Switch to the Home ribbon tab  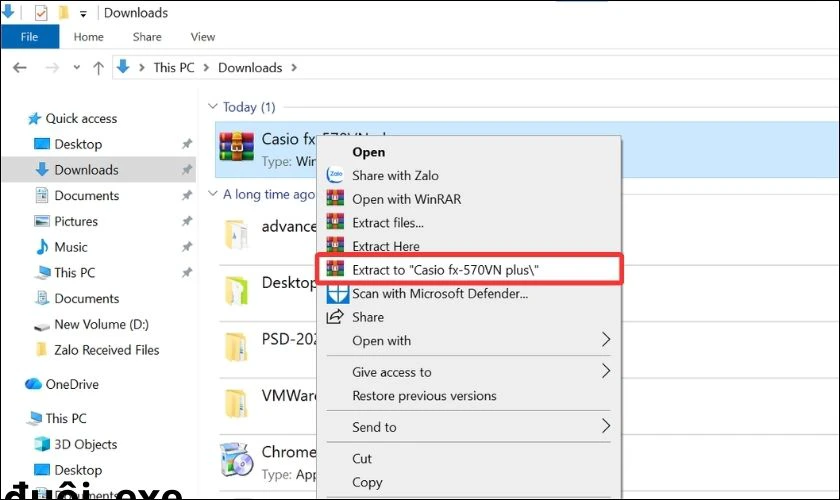[x=88, y=37]
